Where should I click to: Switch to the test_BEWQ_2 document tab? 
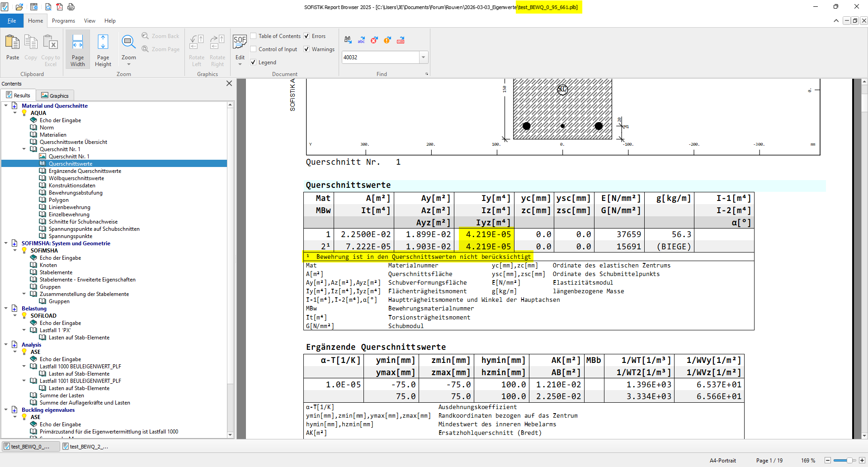pyautogui.click(x=85, y=447)
